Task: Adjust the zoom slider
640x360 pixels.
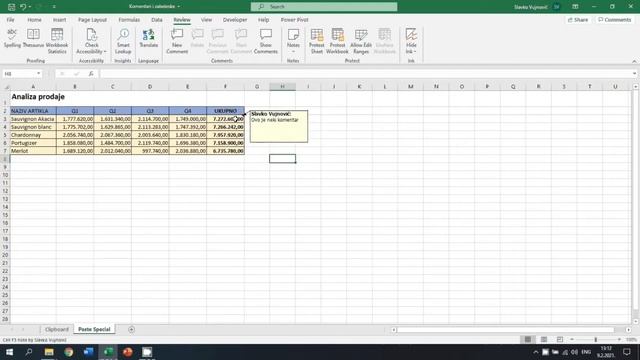Action: tap(596, 340)
